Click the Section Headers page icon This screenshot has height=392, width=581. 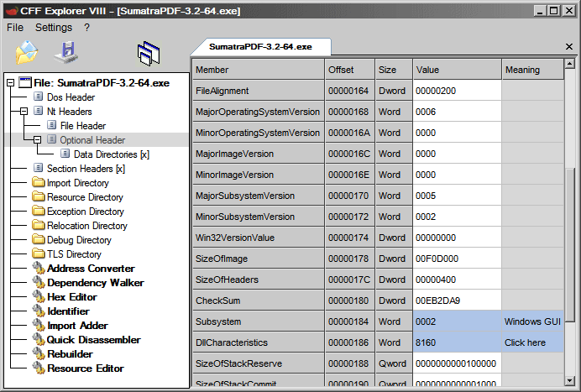[38, 168]
